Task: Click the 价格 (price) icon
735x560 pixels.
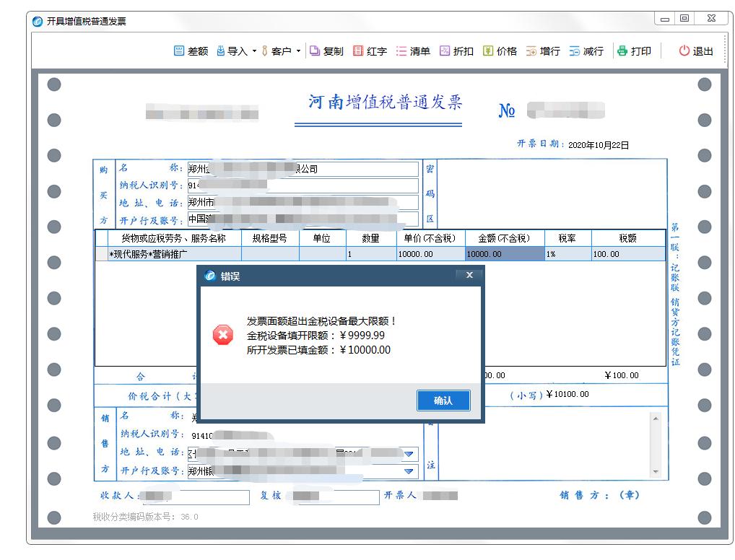Action: tap(500, 51)
